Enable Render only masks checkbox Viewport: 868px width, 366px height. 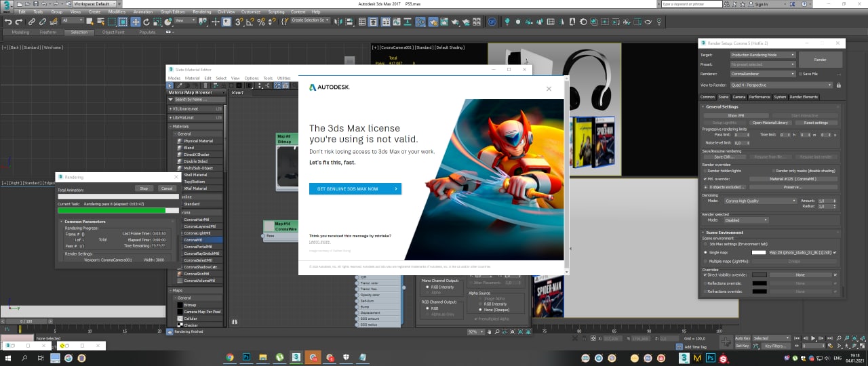774,171
